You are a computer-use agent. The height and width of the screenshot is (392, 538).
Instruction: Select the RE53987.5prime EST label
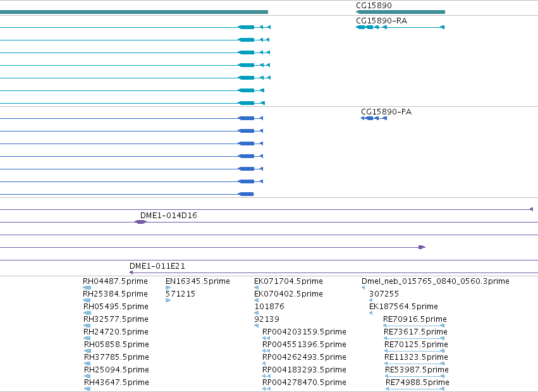point(417,370)
